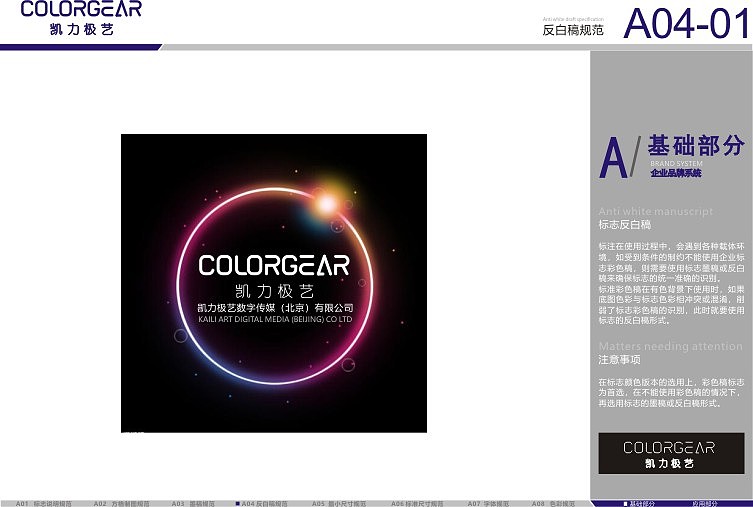Click the 标志反白稿 heading
Screen dimensions: 753x507
click(x=625, y=225)
